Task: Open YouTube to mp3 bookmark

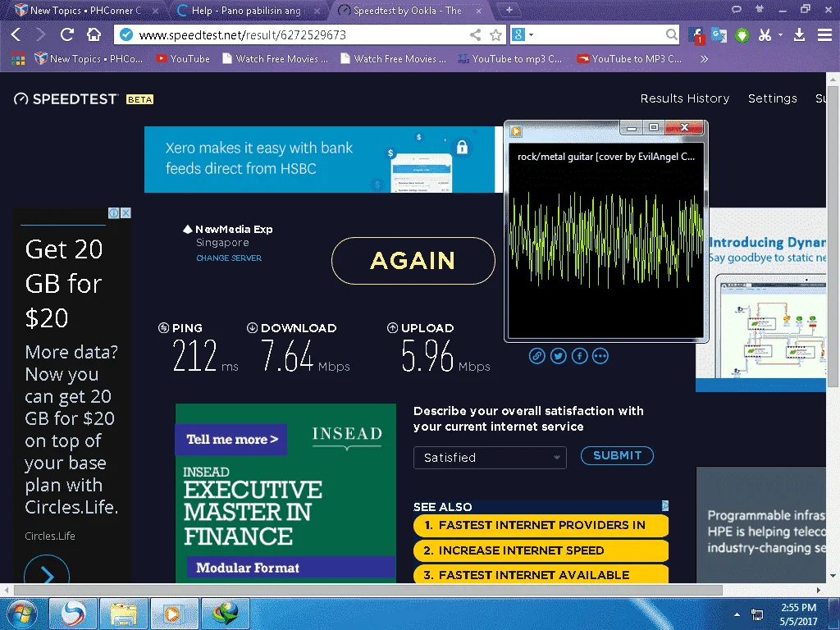Action: (x=510, y=59)
